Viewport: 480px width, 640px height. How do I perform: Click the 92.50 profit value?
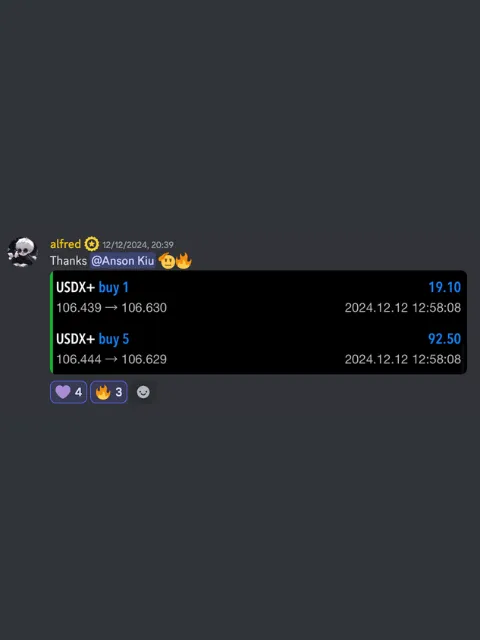click(x=444, y=339)
